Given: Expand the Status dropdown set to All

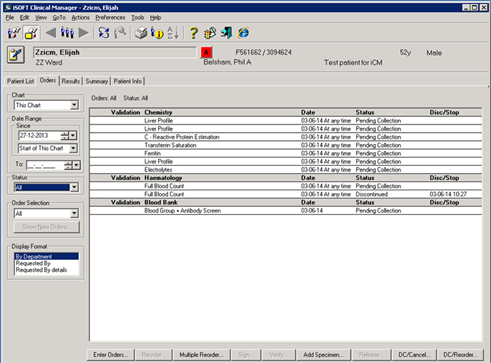Looking at the screenshot, I should pos(74,187).
